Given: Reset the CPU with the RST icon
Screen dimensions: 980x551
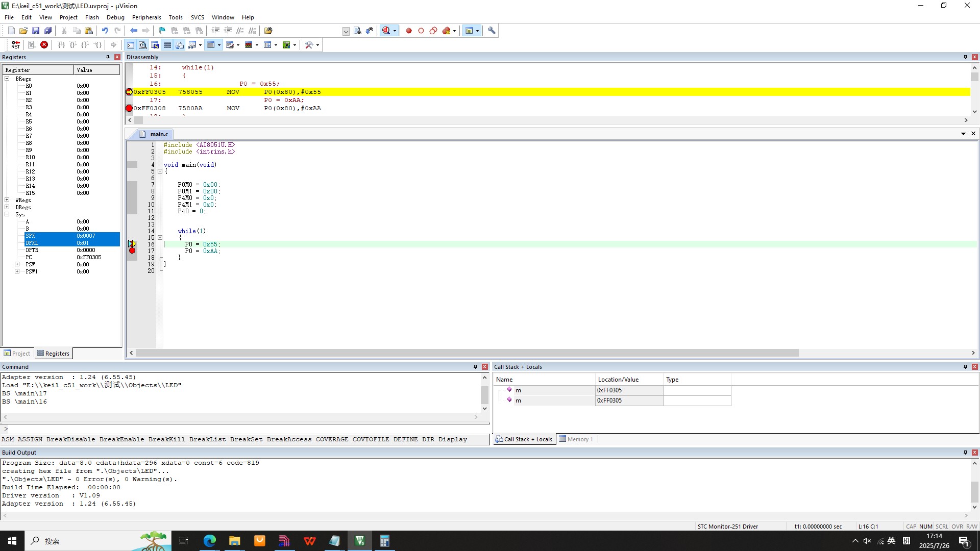Looking at the screenshot, I should [x=16, y=45].
